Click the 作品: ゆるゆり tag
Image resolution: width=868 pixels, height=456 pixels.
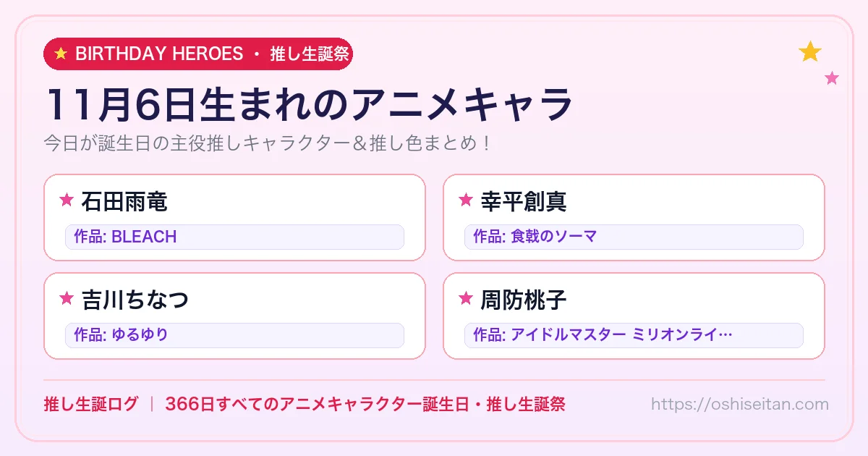tap(234, 335)
